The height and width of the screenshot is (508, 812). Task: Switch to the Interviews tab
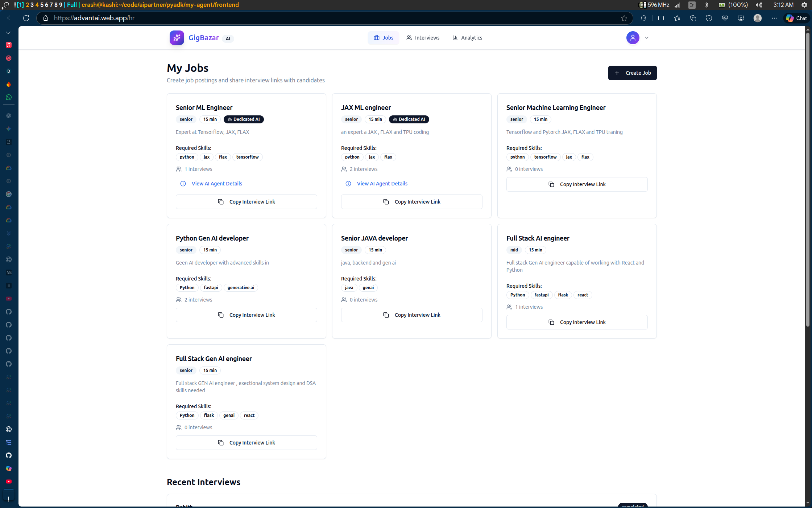point(423,38)
